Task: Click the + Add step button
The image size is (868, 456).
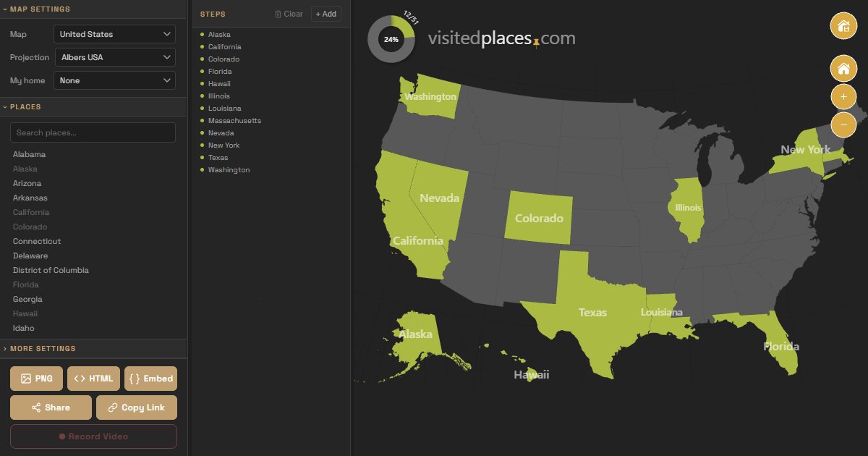Action: pyautogui.click(x=326, y=14)
